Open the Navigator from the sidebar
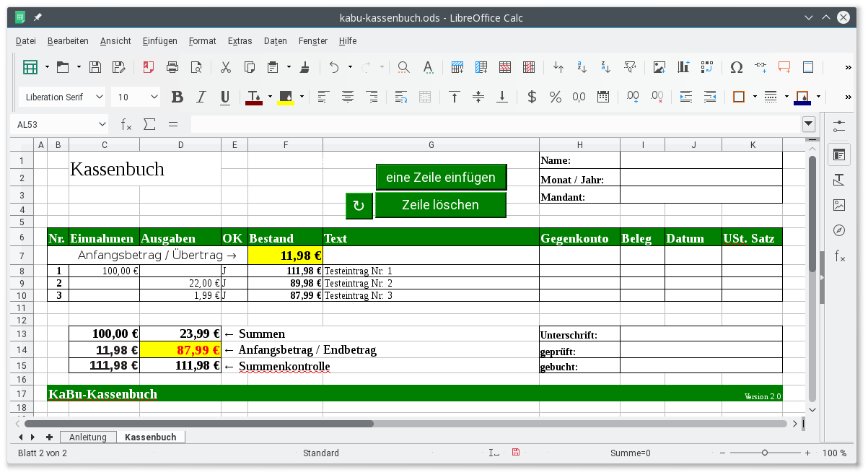The width and height of the screenshot is (868, 475). (x=838, y=230)
